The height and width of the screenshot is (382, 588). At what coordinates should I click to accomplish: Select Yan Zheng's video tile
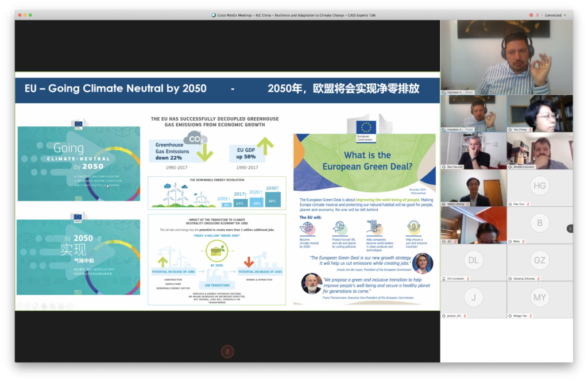click(x=540, y=113)
